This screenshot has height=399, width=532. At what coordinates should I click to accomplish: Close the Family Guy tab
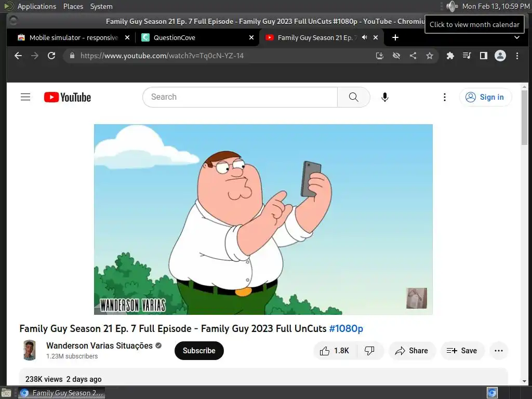tap(376, 37)
